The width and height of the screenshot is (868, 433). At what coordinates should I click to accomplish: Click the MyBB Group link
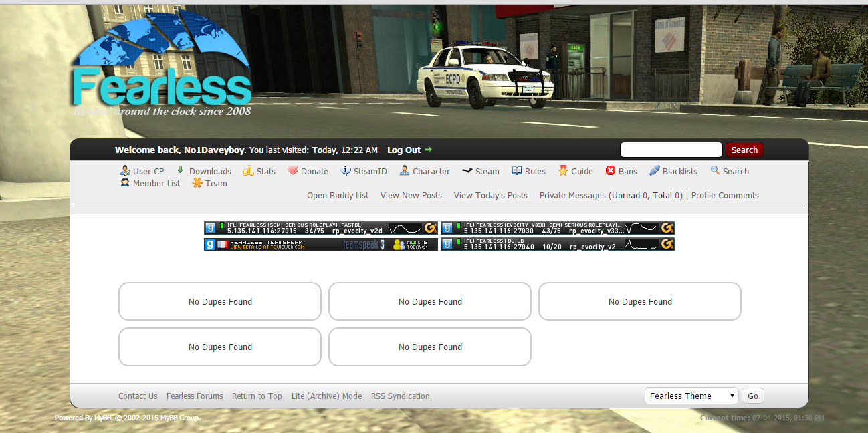[180, 418]
